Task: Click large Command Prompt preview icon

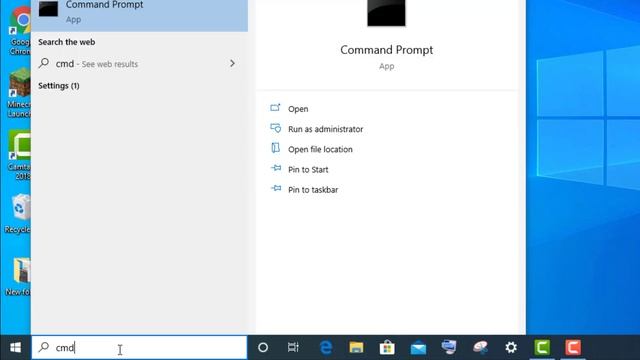Action: coord(386,13)
